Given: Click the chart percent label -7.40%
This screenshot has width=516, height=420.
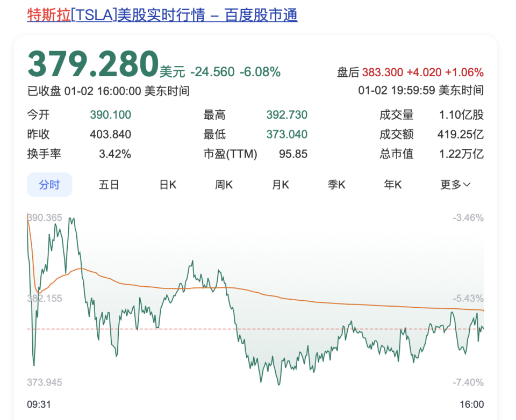Looking at the screenshot, I should [x=468, y=382].
